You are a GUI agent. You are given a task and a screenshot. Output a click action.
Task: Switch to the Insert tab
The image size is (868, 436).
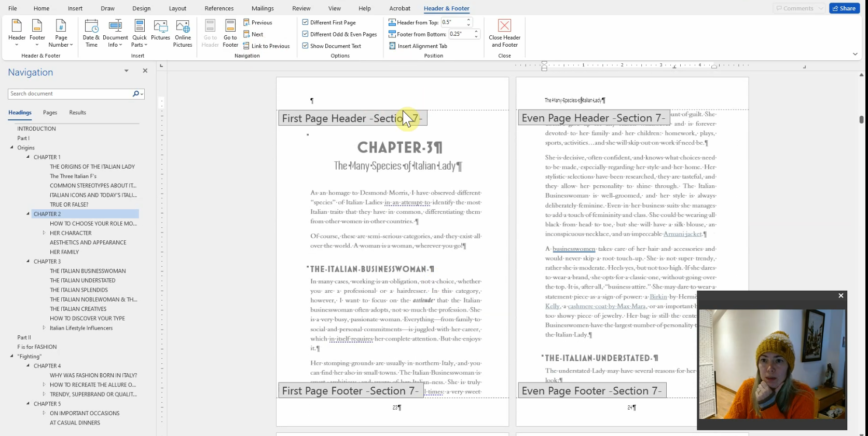75,8
